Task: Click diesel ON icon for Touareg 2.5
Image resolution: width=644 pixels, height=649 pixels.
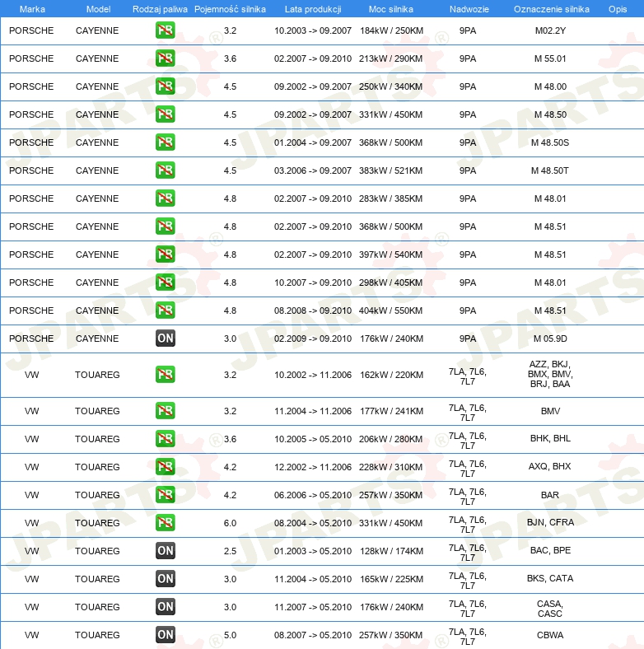Action: pyautogui.click(x=166, y=551)
